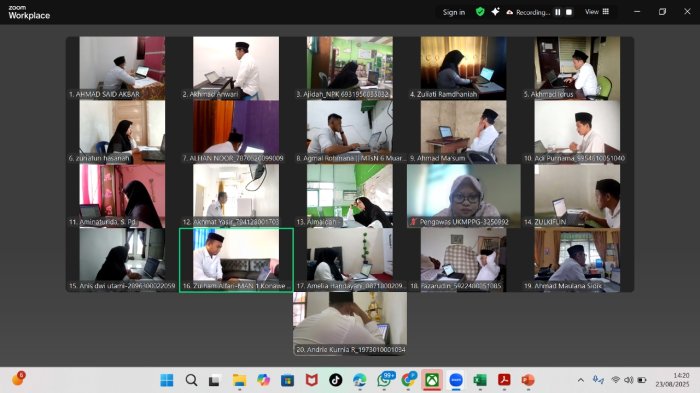Stop the cloud recording

tap(569, 13)
